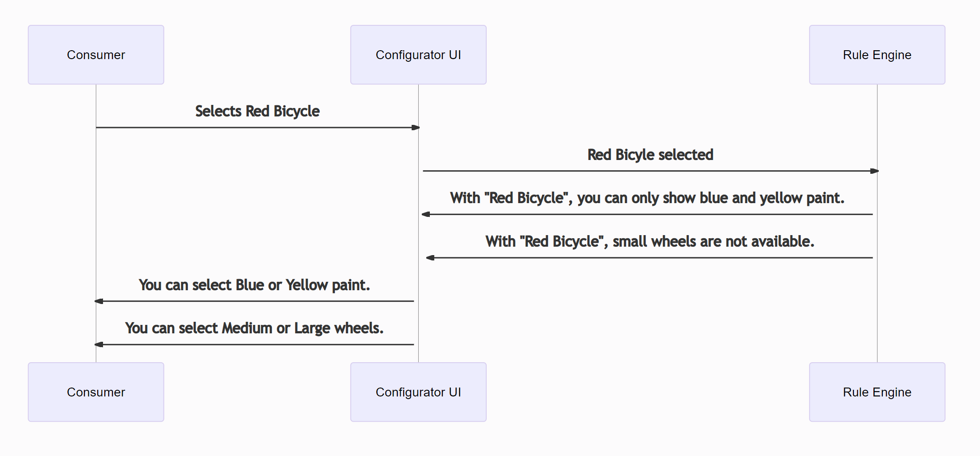Click the arrowhead under "Red Bicyle selected"

[x=874, y=171]
